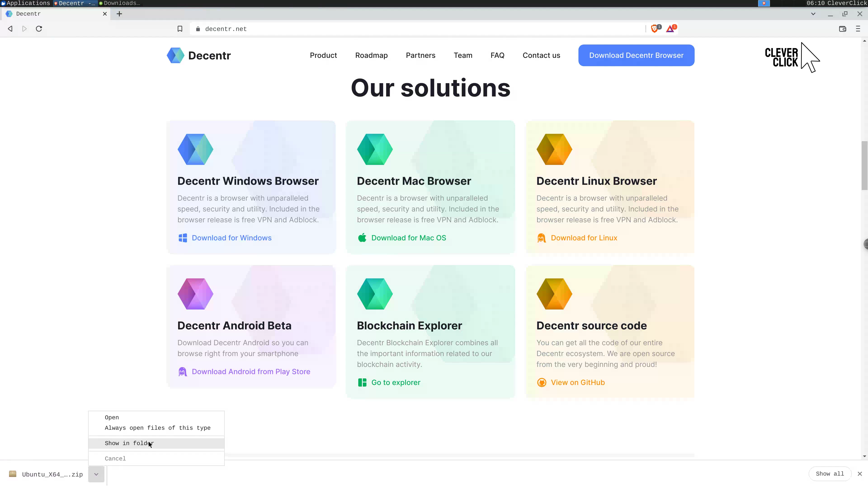
Task: Open the browser hamburger menu
Action: click(858, 29)
